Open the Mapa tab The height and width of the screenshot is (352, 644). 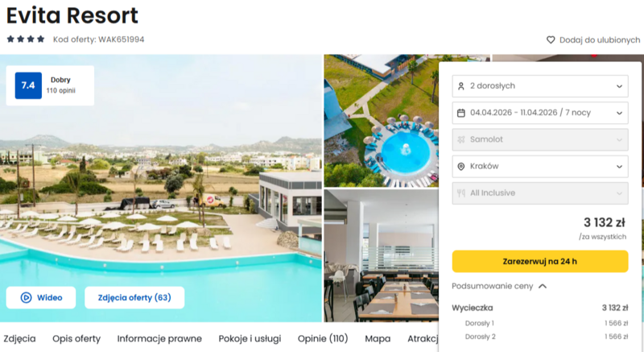[x=378, y=339]
